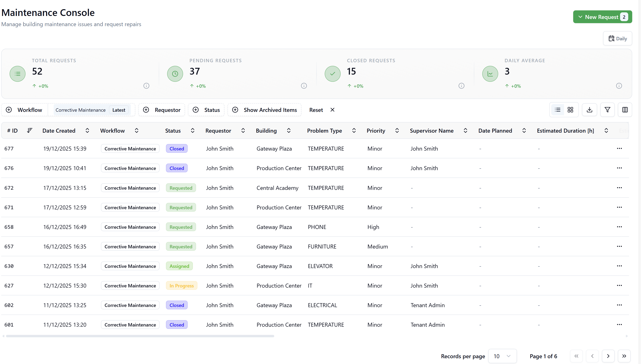Click the 'Page 1 of 6' indicator
Viewport: 641px width, 364px height.
[x=543, y=356]
